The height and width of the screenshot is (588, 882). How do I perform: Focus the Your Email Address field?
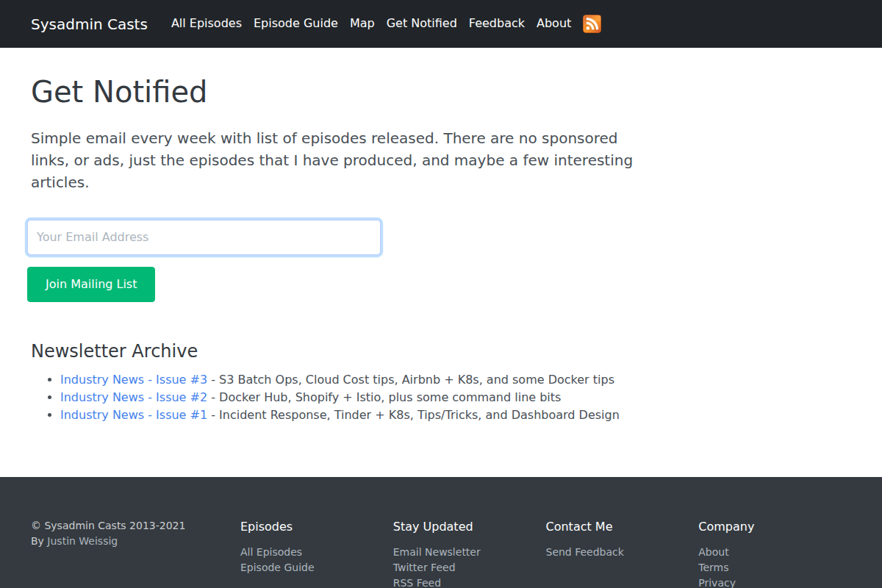tap(204, 237)
